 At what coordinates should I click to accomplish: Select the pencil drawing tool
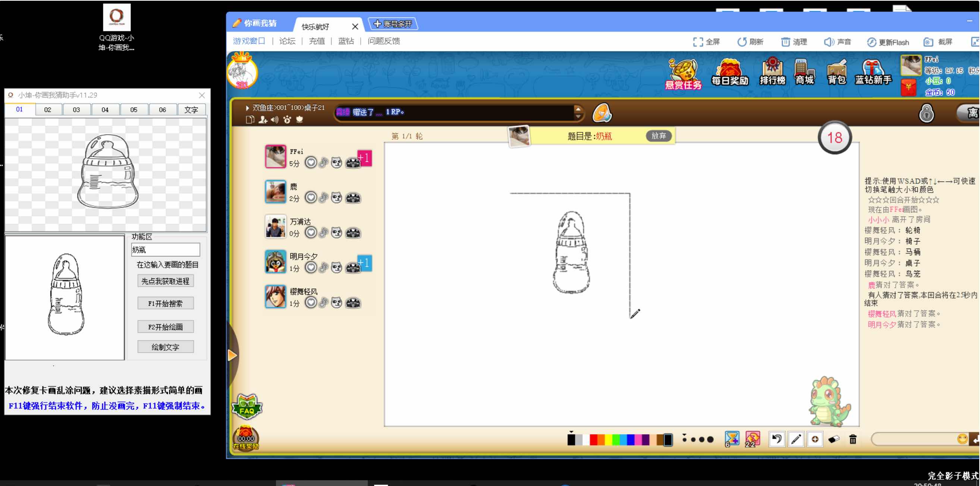[x=796, y=439]
